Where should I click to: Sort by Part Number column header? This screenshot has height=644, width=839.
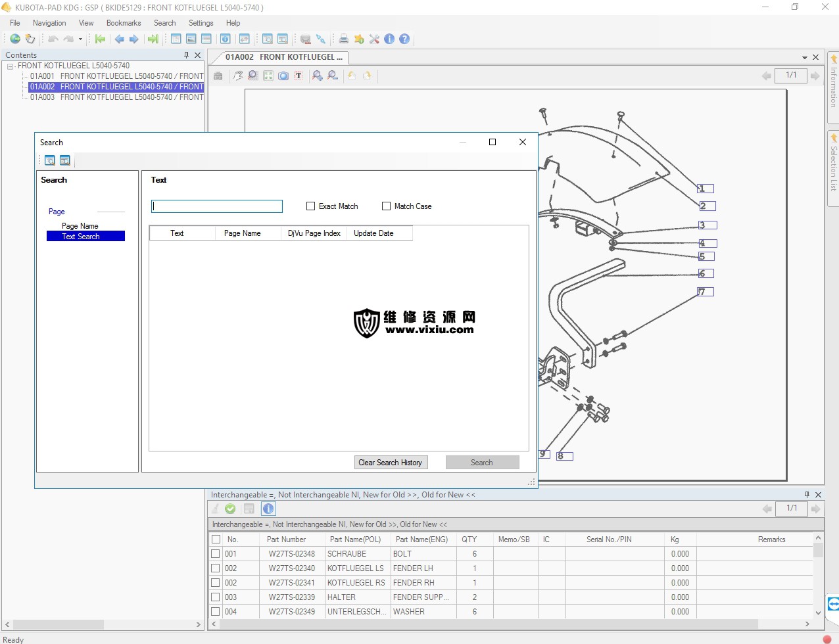(286, 540)
